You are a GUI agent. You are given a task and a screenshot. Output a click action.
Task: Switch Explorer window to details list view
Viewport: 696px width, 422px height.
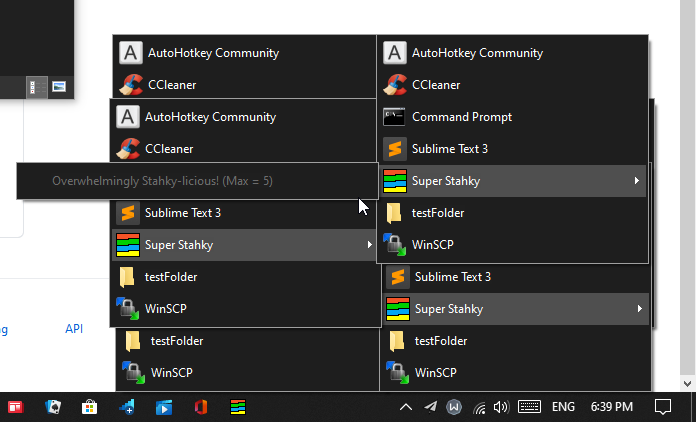point(37,87)
